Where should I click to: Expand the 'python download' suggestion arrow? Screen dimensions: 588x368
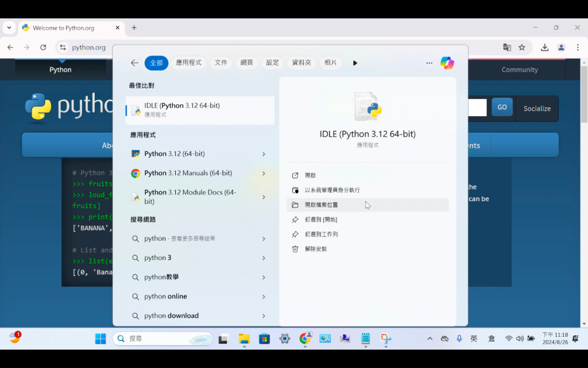point(264,316)
